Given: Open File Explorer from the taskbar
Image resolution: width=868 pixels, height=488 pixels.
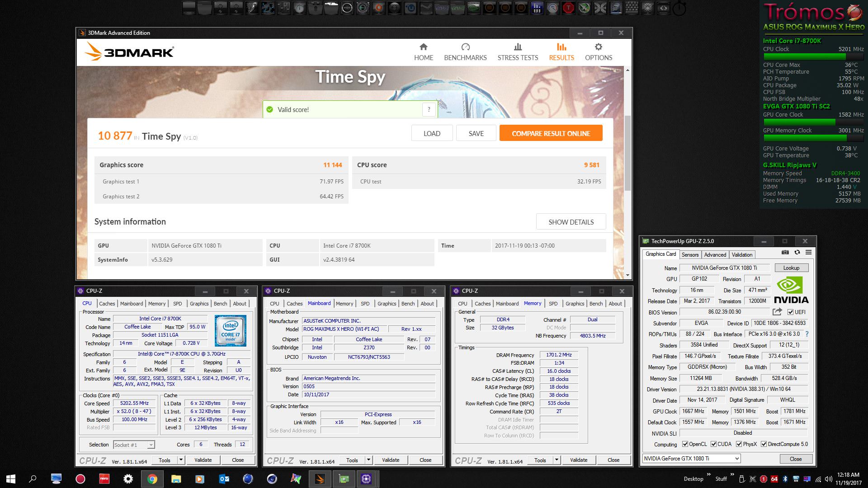Looking at the screenshot, I should coord(176,479).
